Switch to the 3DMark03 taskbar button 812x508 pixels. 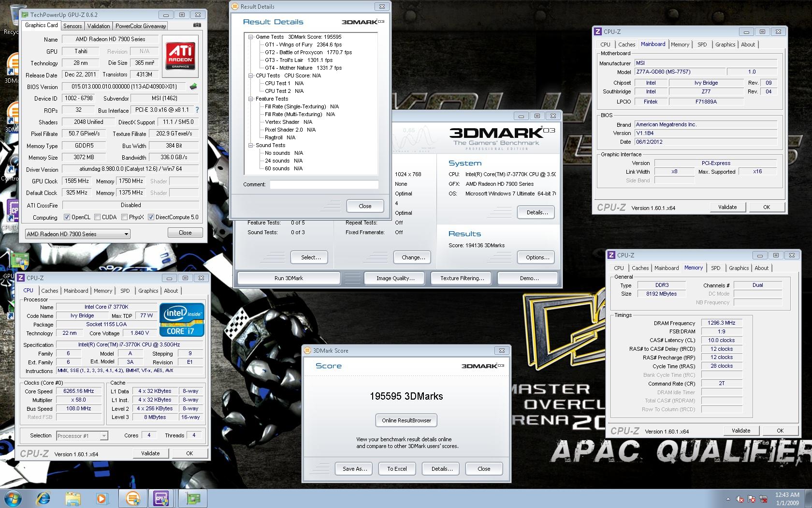point(132,498)
